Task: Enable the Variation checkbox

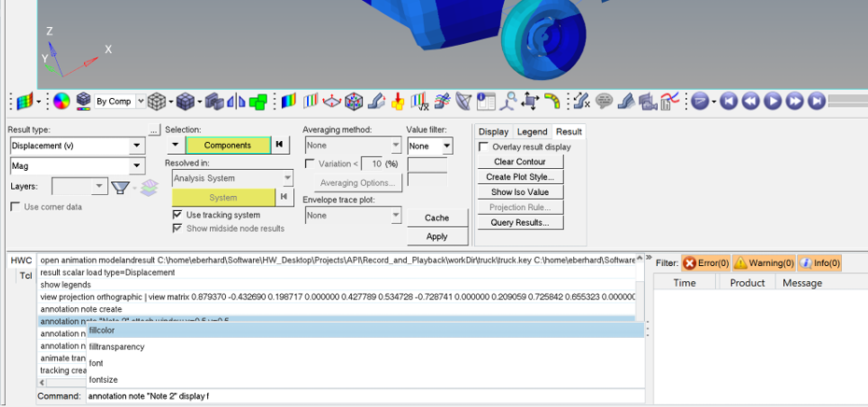Action: (x=310, y=163)
